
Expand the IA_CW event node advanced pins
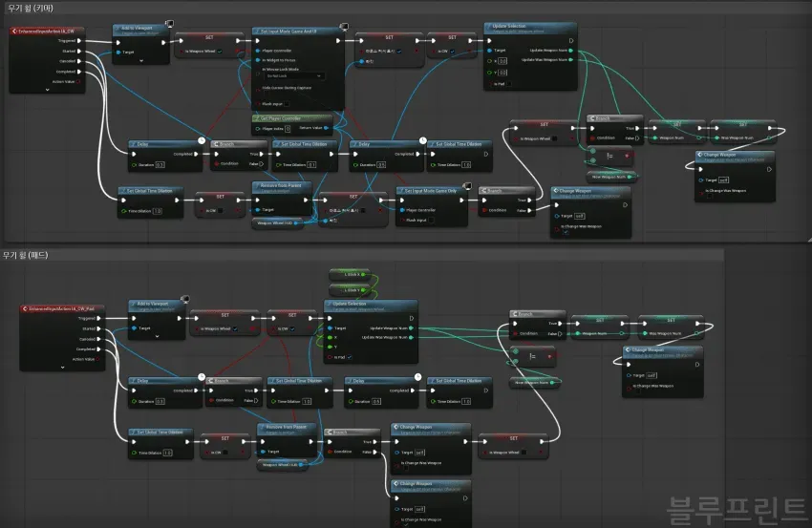point(47,90)
